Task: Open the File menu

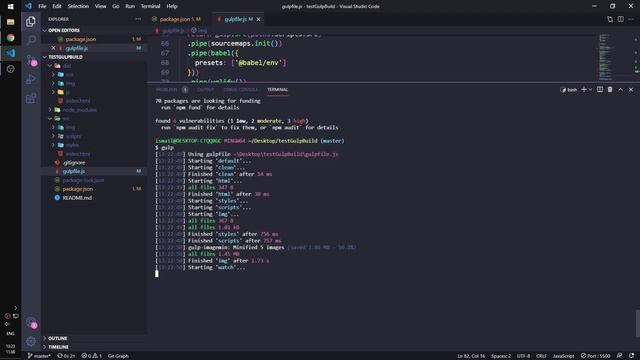Action: [42, 6]
